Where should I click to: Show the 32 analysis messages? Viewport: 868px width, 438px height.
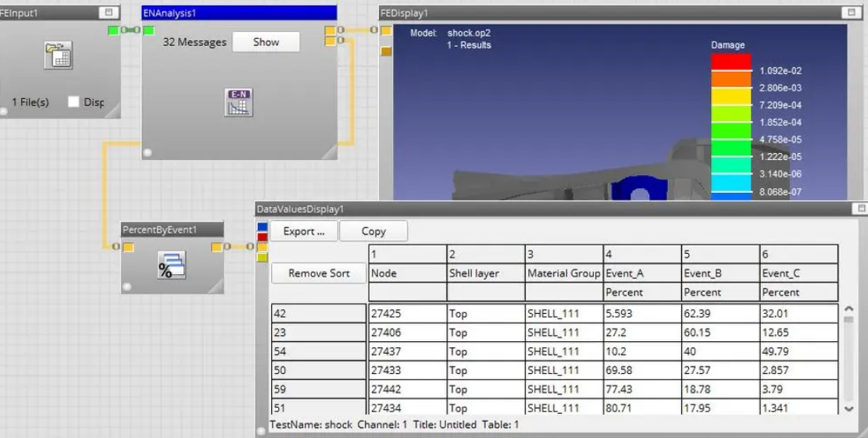click(266, 42)
